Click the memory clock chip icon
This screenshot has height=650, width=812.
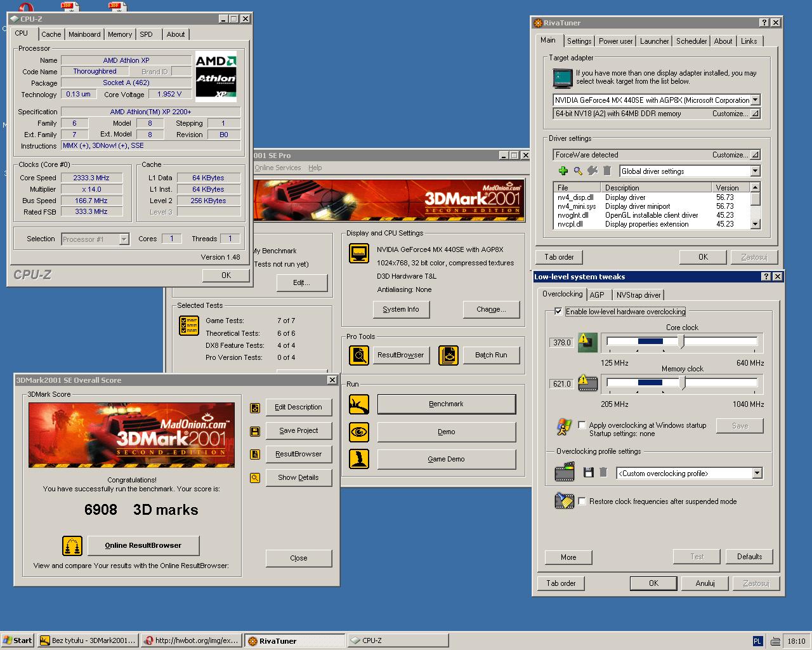coord(587,383)
